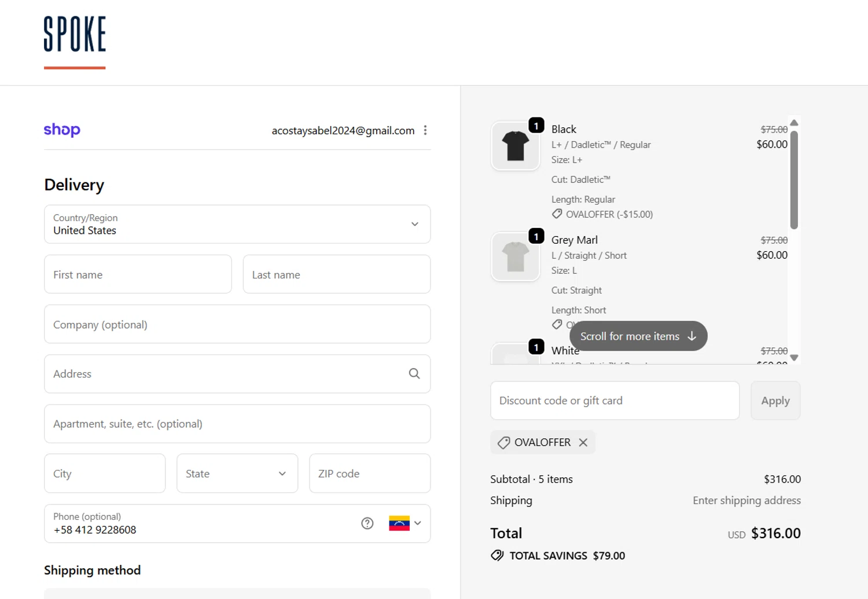Click the address search magnifier icon

coord(414,374)
